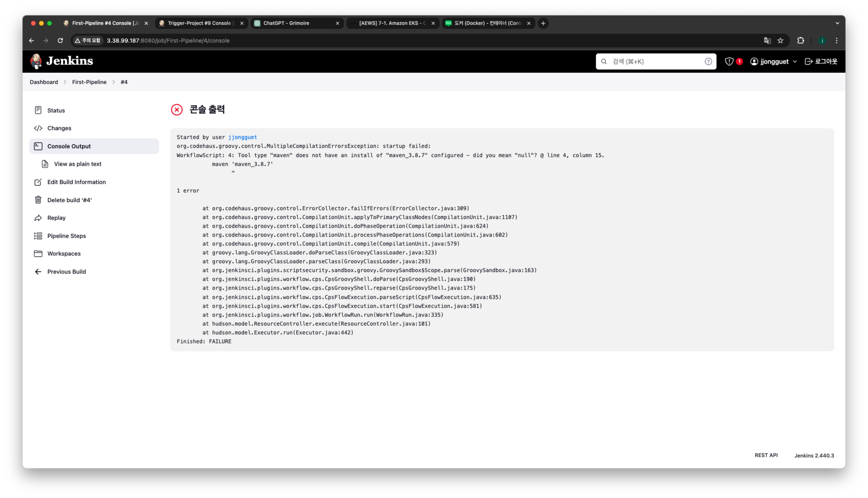Click the search help question mark icon
The image size is (868, 498).
point(708,61)
